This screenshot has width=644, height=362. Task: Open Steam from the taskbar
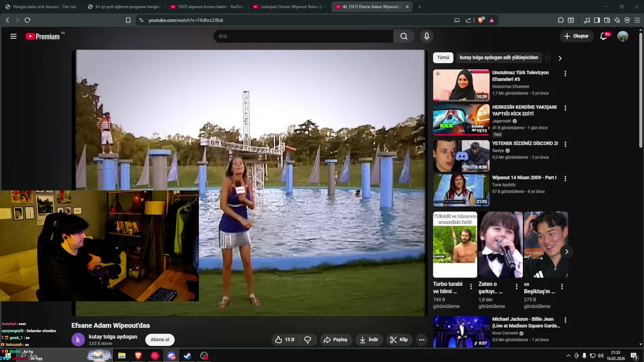[x=187, y=355]
